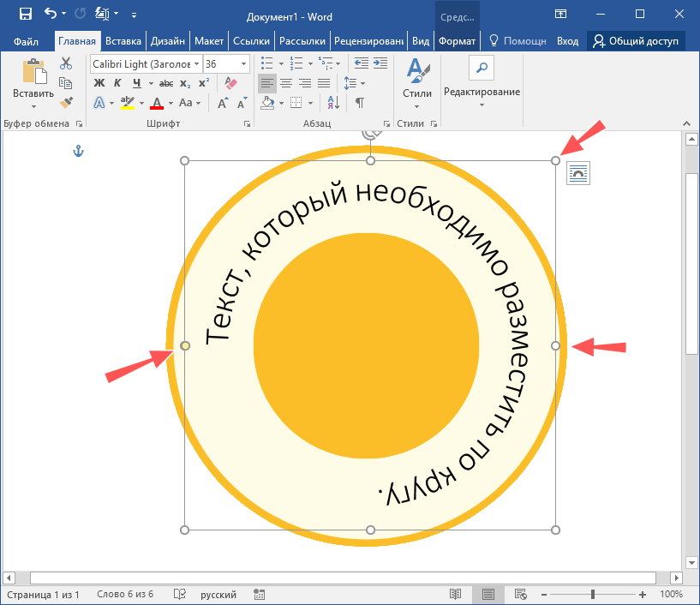This screenshot has height=605, width=700.
Task: Apply yellow text highlight color
Action: tap(128, 103)
